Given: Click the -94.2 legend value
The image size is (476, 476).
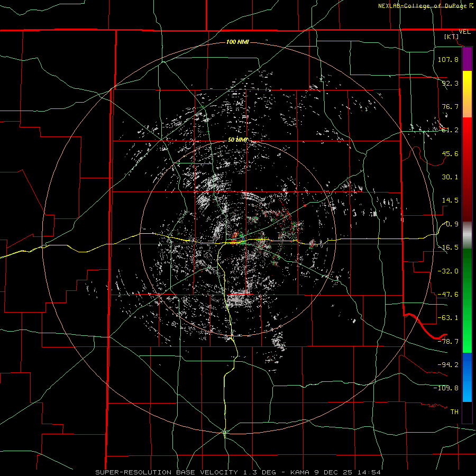Looking at the screenshot, I should (x=448, y=365).
